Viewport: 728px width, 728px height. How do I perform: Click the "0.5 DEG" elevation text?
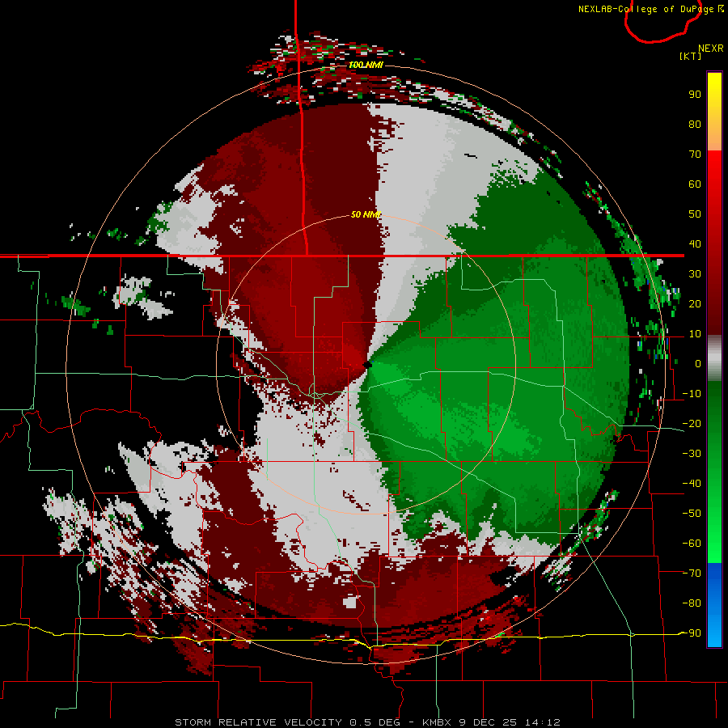[x=375, y=722]
